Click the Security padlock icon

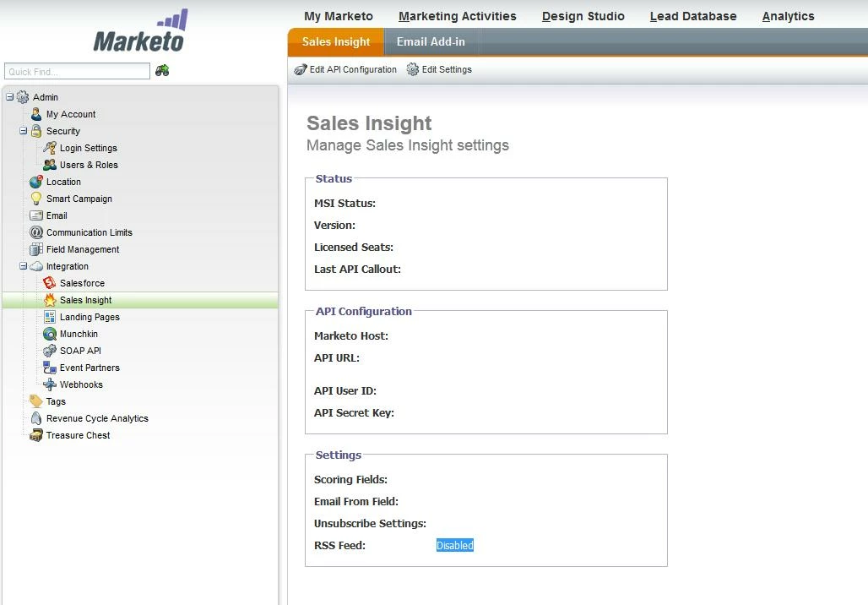[36, 131]
